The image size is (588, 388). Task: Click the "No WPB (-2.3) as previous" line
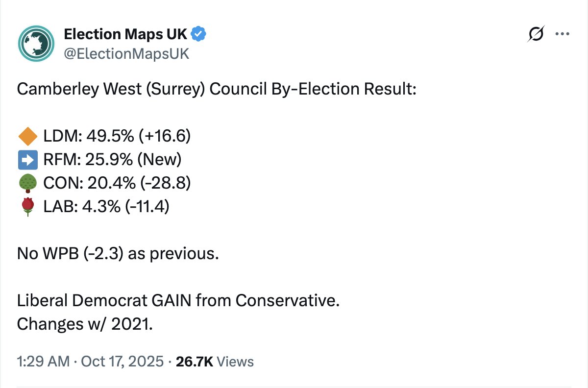click(x=118, y=254)
